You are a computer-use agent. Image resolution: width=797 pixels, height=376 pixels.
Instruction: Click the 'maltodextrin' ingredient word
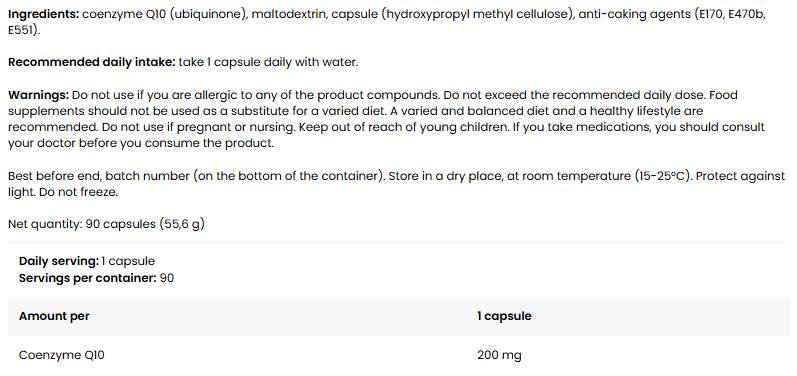[x=290, y=14]
